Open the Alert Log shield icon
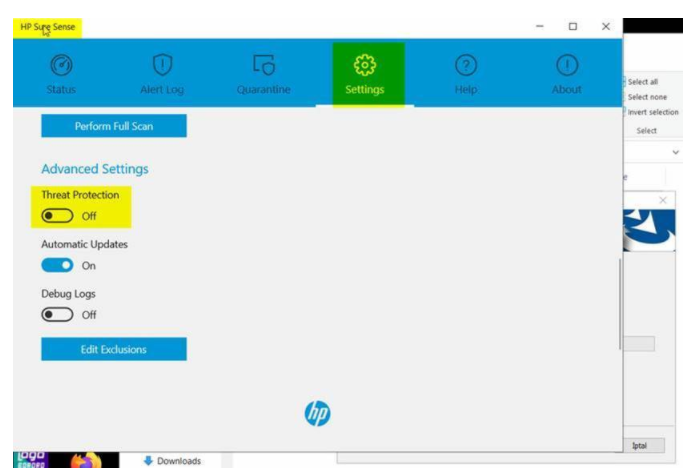The width and height of the screenshot is (692, 475). click(162, 64)
